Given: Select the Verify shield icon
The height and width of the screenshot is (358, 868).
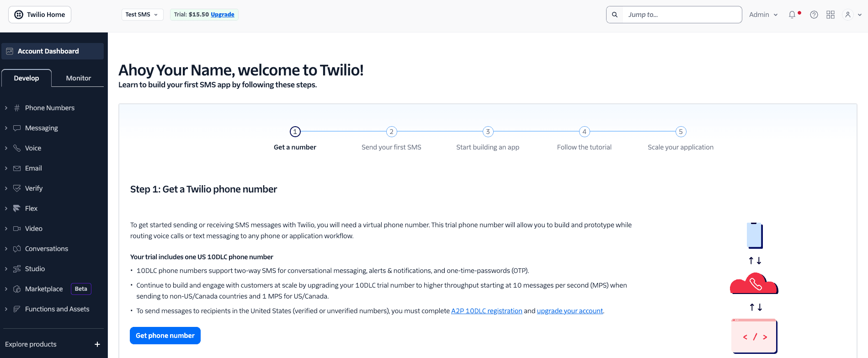Looking at the screenshot, I should tap(16, 188).
